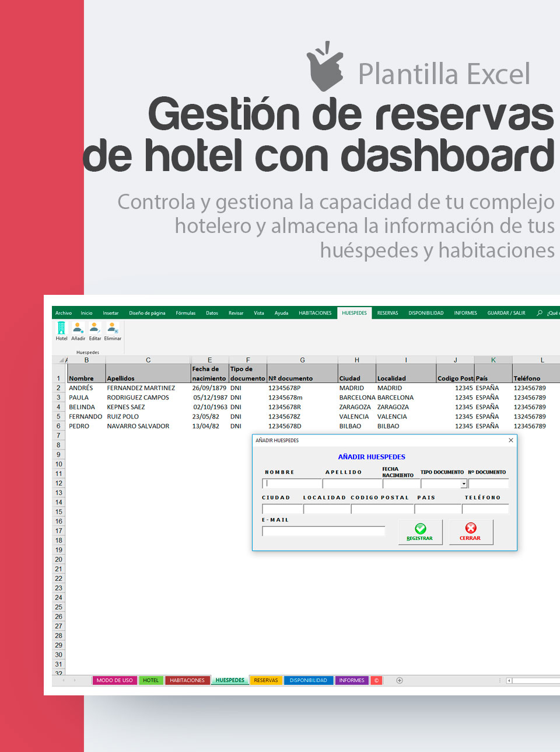This screenshot has width=560, height=752.
Task: Open the HABITACIONES sheet tab
Action: 187,680
